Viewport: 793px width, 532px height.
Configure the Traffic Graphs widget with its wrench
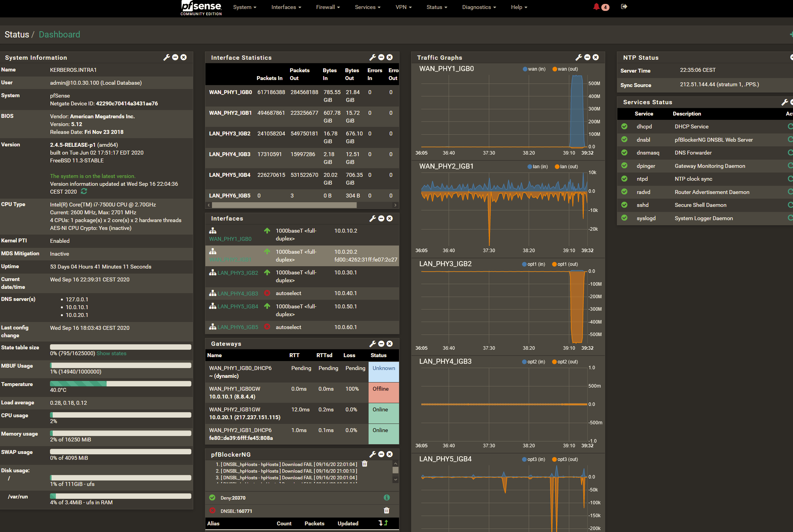tap(579, 57)
